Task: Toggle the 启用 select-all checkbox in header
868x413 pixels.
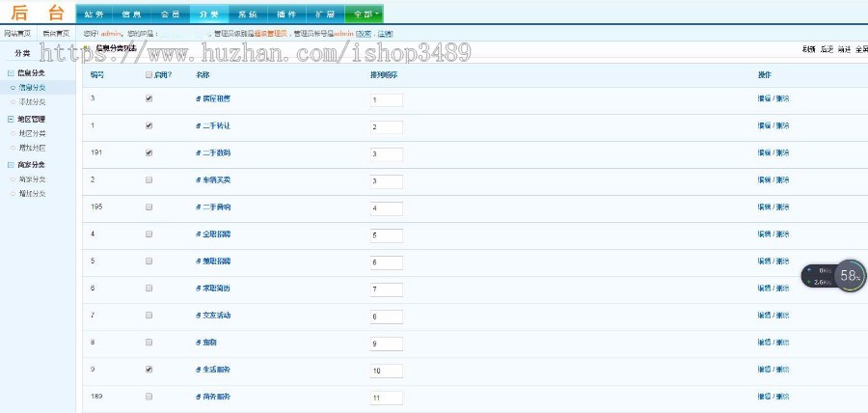Action: click(149, 74)
